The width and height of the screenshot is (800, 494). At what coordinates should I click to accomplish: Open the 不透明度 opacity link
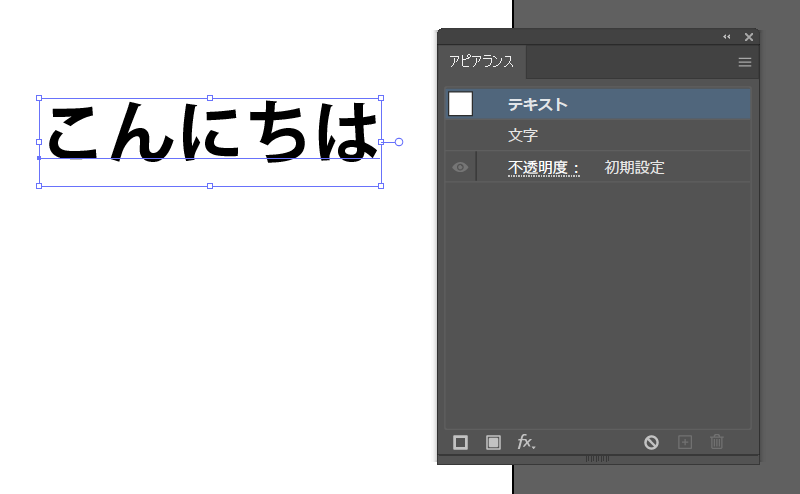click(543, 167)
